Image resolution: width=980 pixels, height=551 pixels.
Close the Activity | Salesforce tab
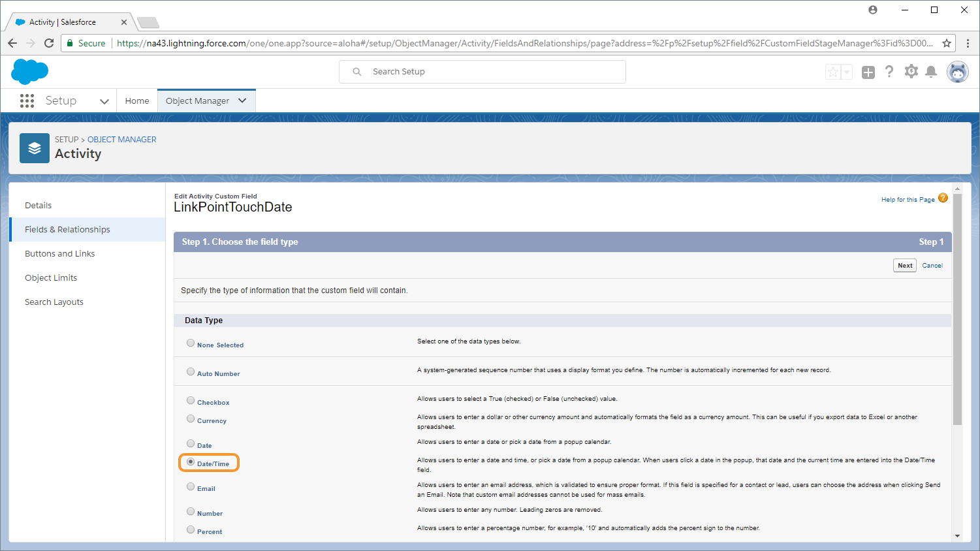(124, 22)
